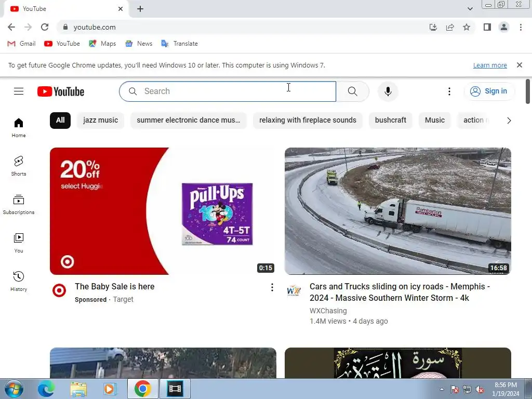This screenshot has height=399, width=532.
Task: Click the YouTube search field
Action: coord(228,91)
